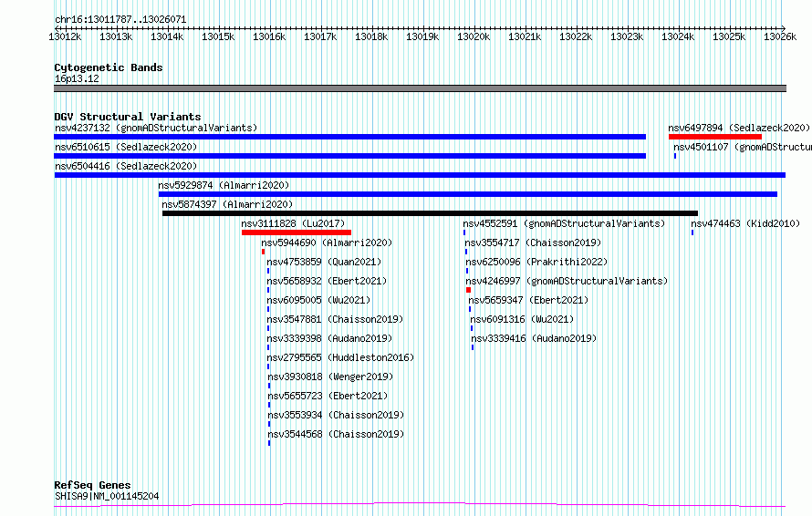Screen dimensions: 812x516
Task: Click nsv3554717 Chaisson2019 variant label
Action: point(533,243)
